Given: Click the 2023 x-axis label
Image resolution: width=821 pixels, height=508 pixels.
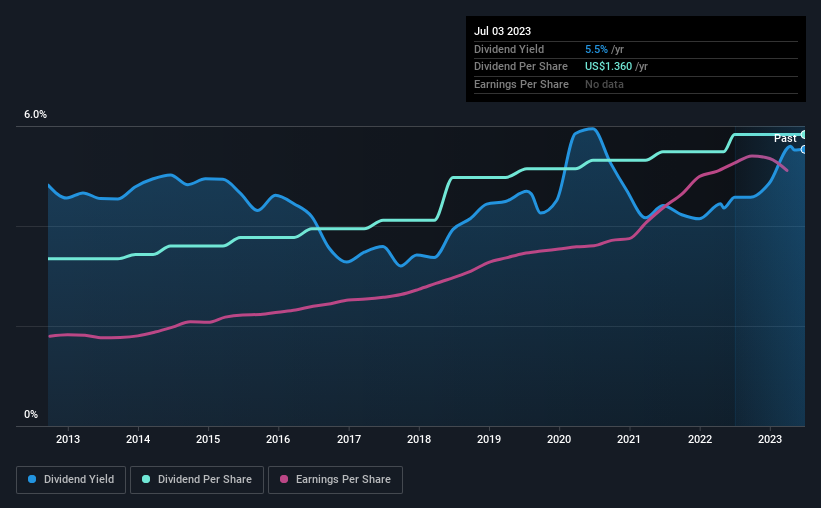Looking at the screenshot, I should pos(770,439).
